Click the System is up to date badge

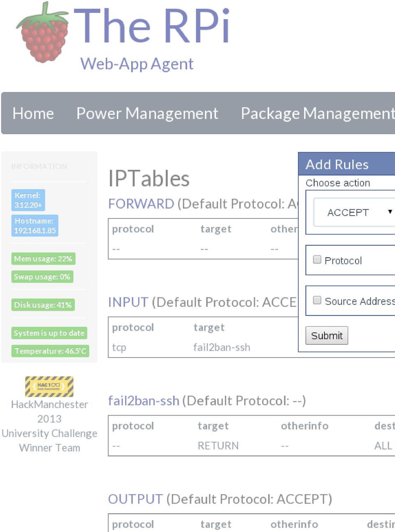click(49, 333)
